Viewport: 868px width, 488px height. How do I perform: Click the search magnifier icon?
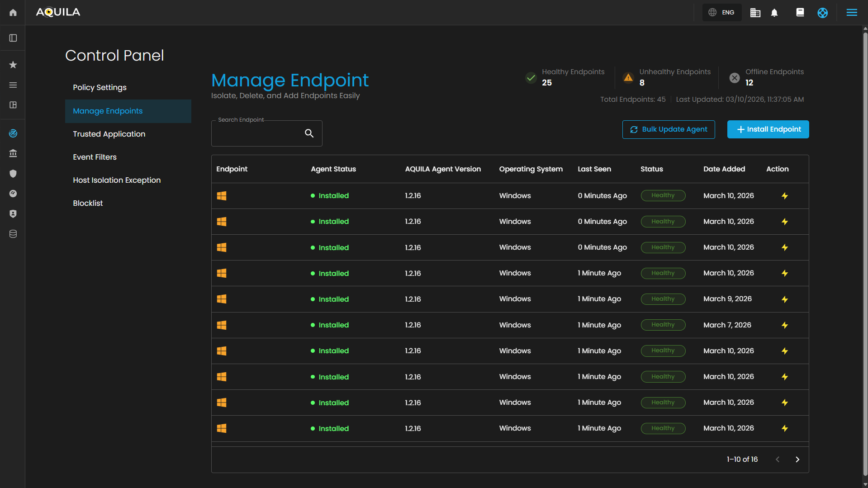(x=309, y=133)
